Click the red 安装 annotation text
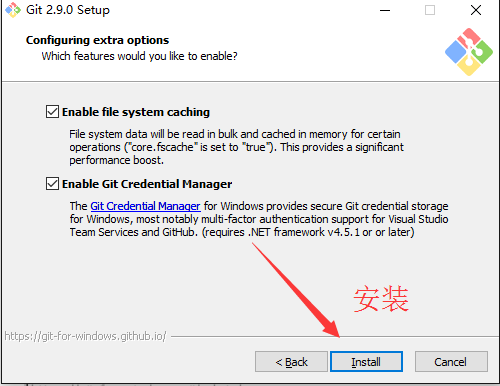This screenshot has width=500, height=386. 381,299
